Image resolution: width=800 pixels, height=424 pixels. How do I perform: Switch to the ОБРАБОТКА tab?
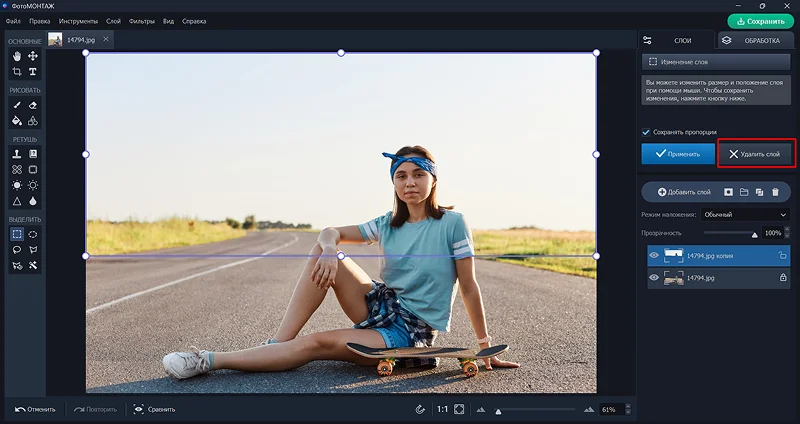[755, 40]
